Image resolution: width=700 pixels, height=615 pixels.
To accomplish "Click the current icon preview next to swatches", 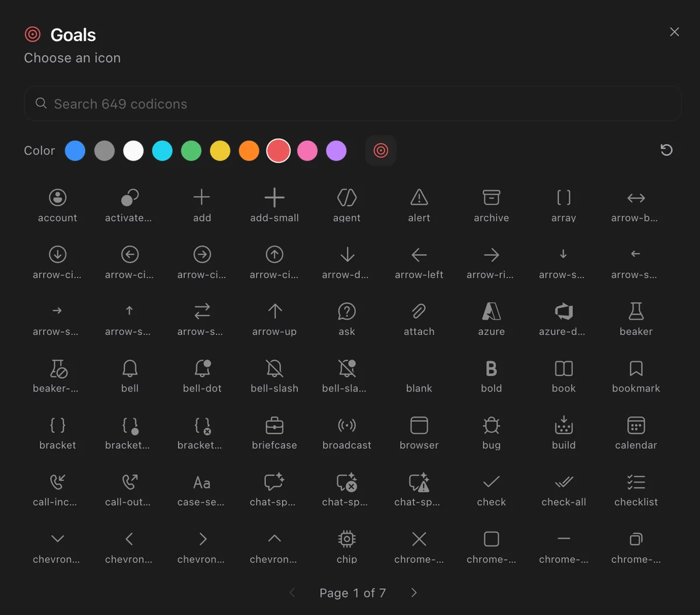I will tap(381, 151).
